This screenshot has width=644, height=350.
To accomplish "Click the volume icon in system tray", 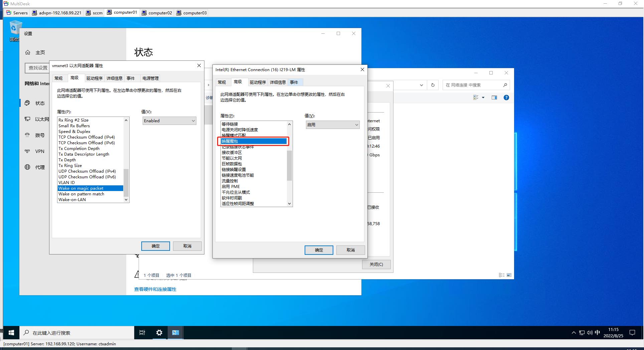I will pyautogui.click(x=590, y=333).
